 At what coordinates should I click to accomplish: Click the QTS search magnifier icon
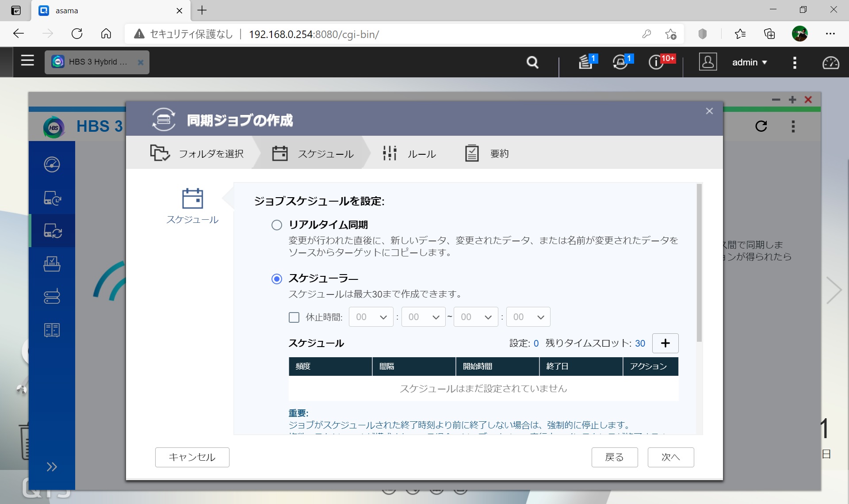532,62
